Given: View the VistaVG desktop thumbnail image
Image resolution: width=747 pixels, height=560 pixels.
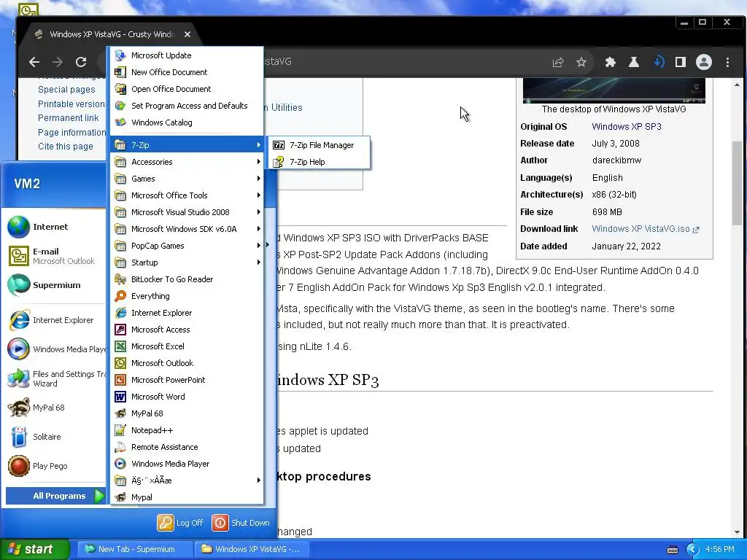Looking at the screenshot, I should [614, 90].
